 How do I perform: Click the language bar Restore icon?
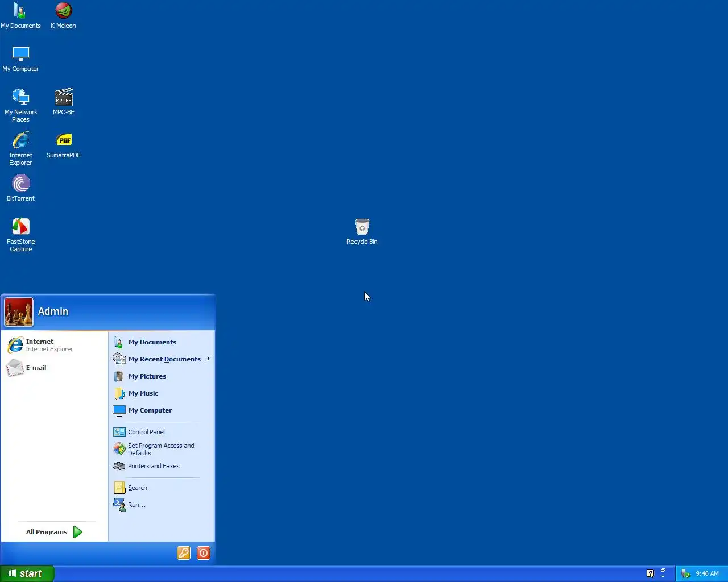pos(663,570)
